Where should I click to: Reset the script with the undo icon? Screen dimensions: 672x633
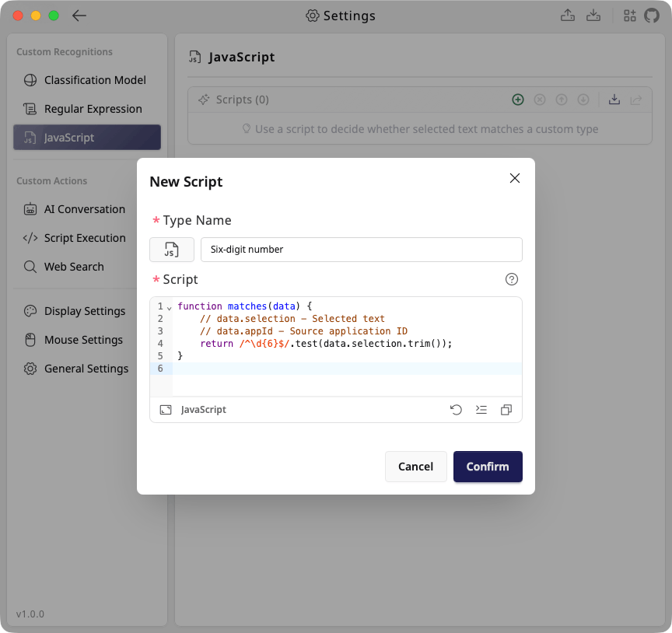tap(456, 410)
